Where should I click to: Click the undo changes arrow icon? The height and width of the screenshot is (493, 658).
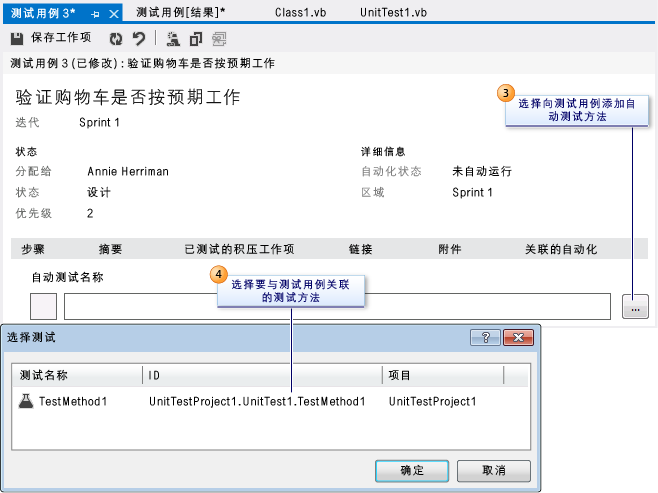(x=139, y=39)
